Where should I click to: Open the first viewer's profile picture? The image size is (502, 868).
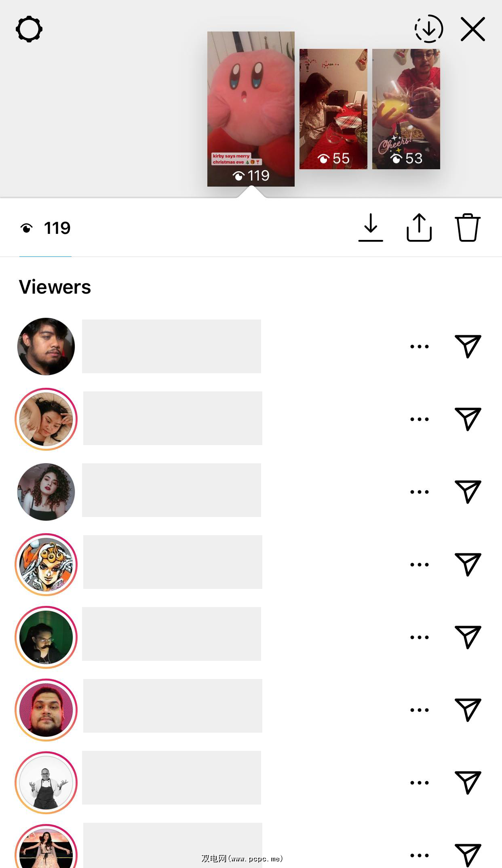[46, 347]
